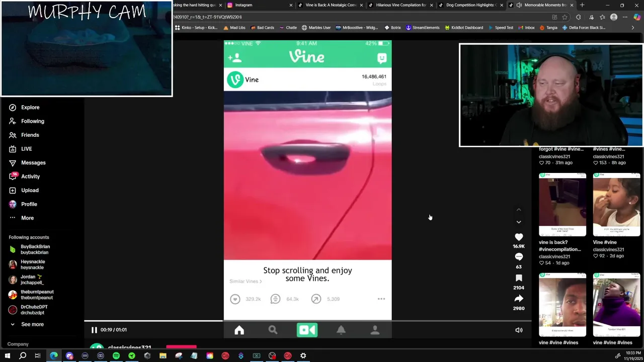Open a new browser tab
This screenshot has width=644, height=362.
(x=582, y=5)
